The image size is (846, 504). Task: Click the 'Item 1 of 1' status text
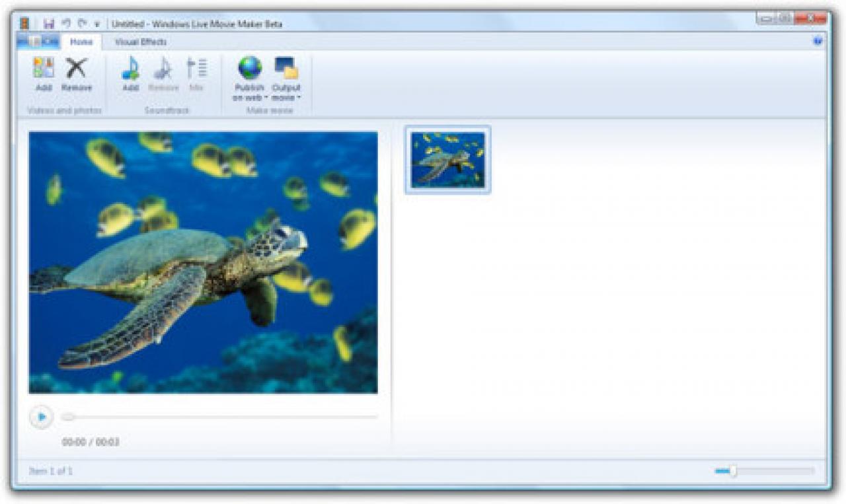pyautogui.click(x=51, y=471)
